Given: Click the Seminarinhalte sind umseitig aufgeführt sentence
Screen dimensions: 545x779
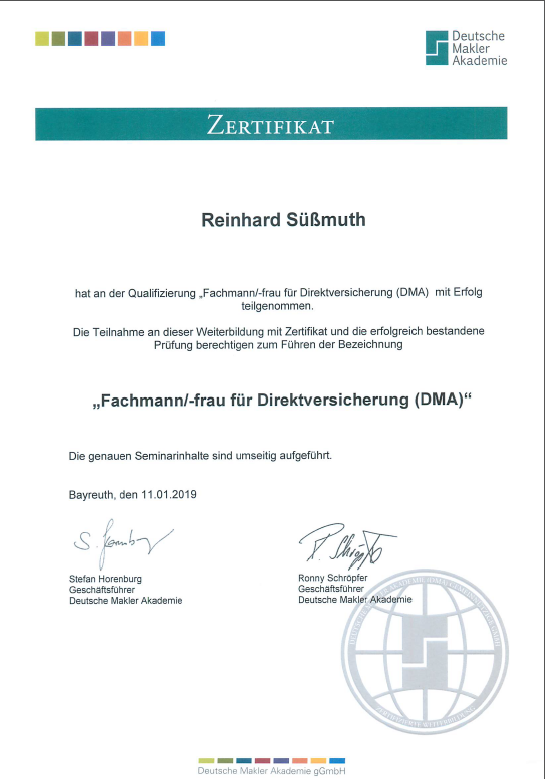Looking at the screenshot, I should tap(200, 456).
